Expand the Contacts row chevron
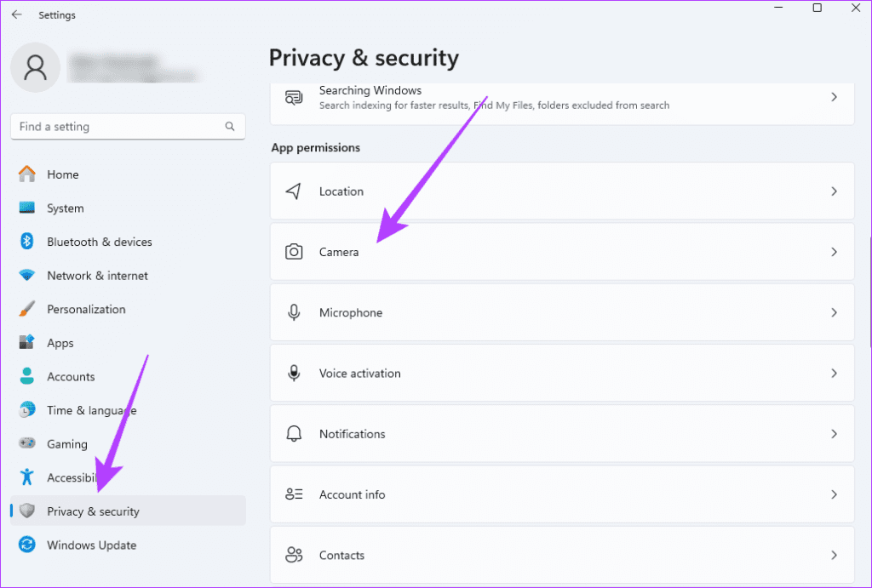Screen dimensions: 872x588 coord(834,554)
